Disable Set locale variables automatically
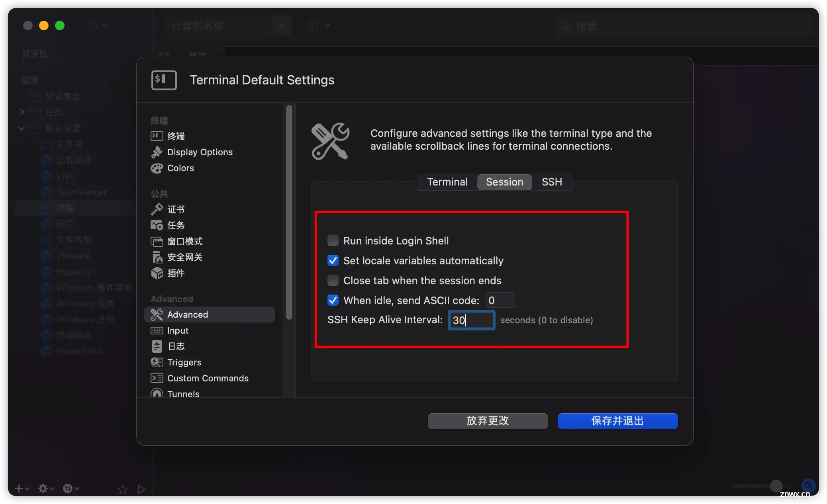 (333, 260)
